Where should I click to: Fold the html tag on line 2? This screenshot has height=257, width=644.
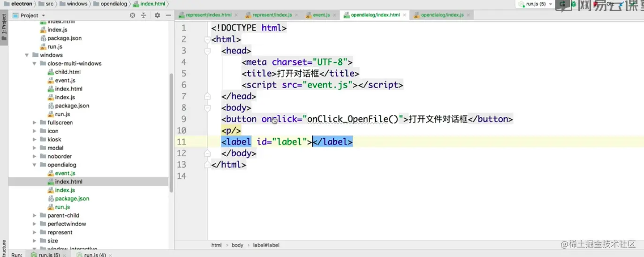[x=207, y=39]
